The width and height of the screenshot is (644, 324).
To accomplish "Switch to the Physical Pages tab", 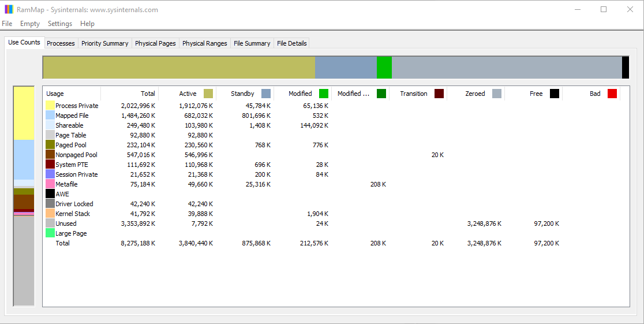I will tap(155, 43).
